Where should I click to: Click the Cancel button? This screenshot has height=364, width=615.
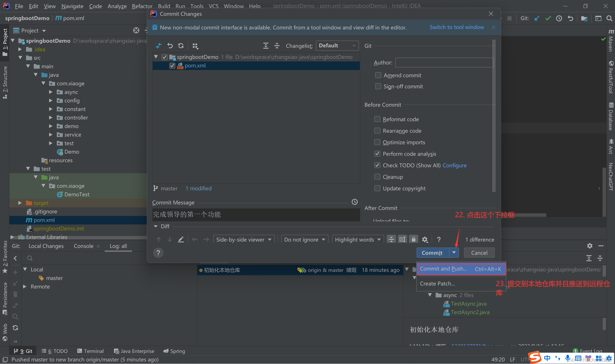tap(479, 253)
